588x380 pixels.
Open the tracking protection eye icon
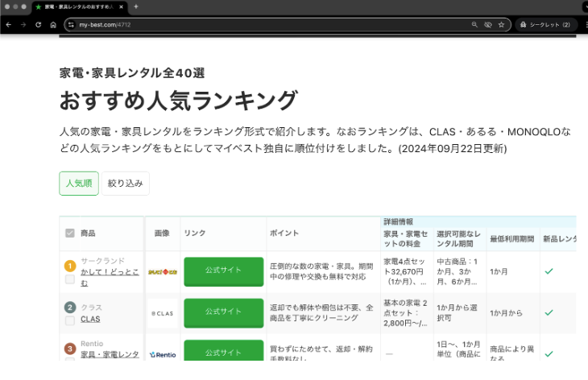click(488, 25)
